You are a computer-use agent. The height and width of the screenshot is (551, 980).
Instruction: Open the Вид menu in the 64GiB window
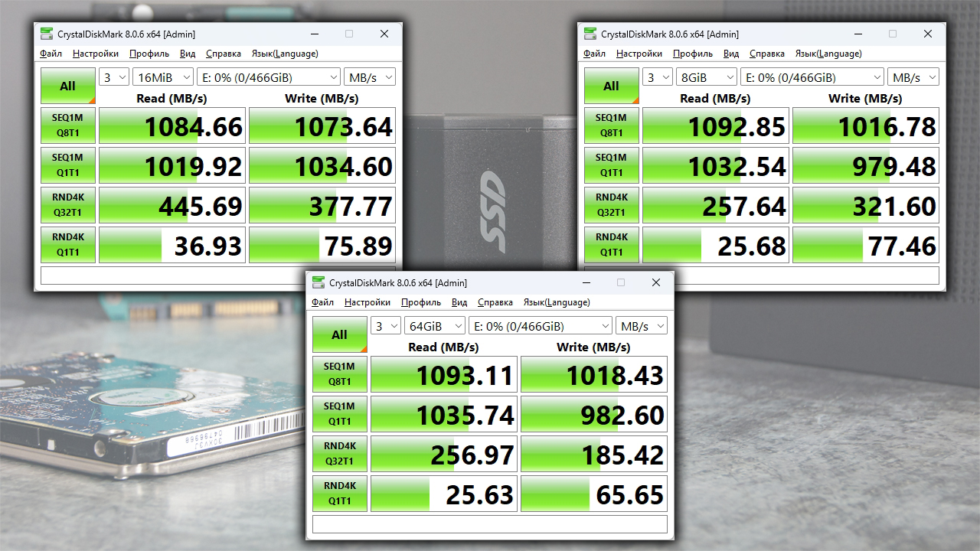coord(459,302)
